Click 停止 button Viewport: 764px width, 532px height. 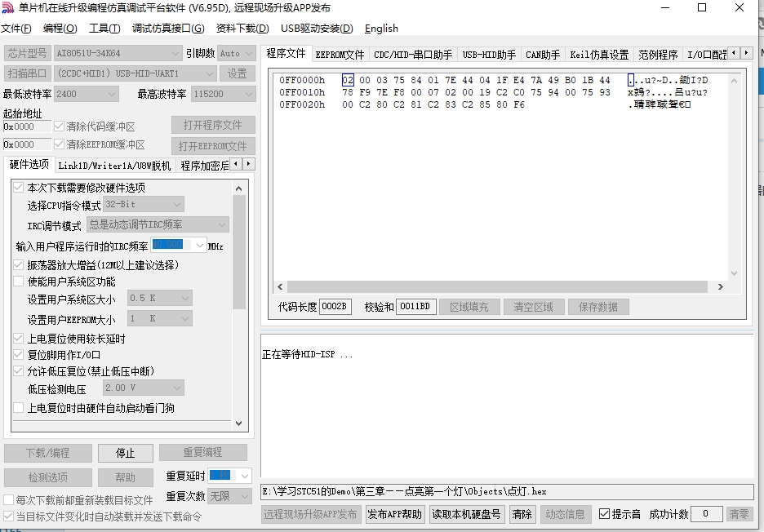(x=125, y=453)
